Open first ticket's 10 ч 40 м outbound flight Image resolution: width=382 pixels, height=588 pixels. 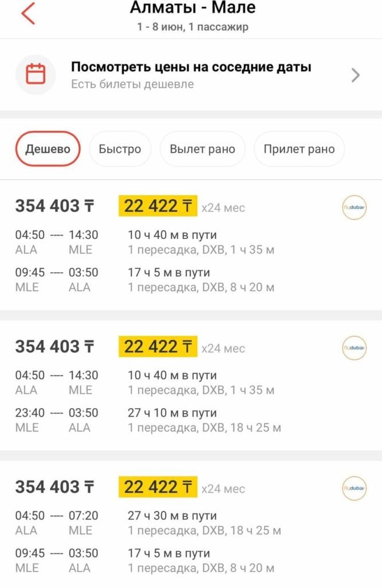[x=145, y=242]
